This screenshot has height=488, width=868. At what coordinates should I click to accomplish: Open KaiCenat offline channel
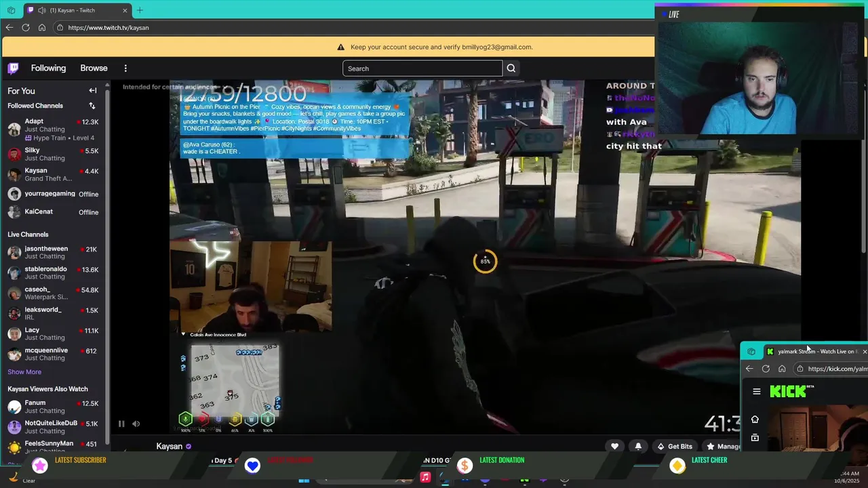tap(54, 212)
